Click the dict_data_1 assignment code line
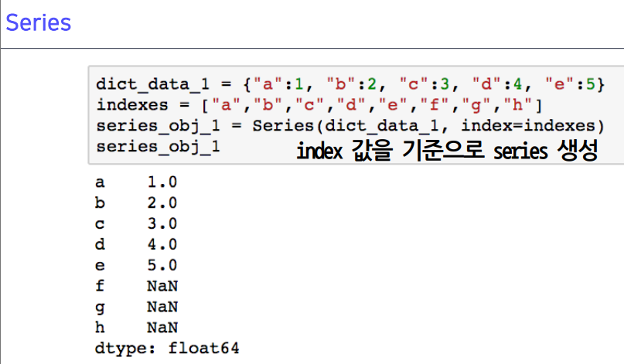 pos(350,84)
